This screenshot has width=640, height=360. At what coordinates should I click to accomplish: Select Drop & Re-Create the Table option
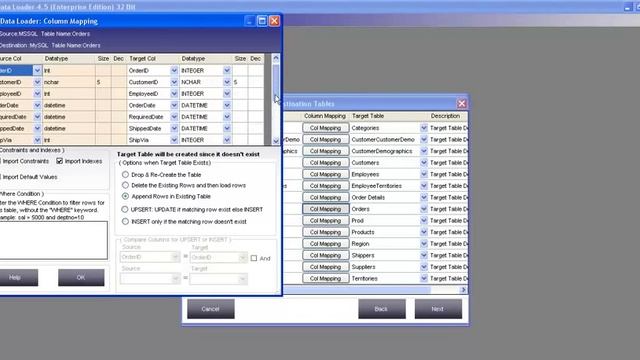click(x=125, y=175)
